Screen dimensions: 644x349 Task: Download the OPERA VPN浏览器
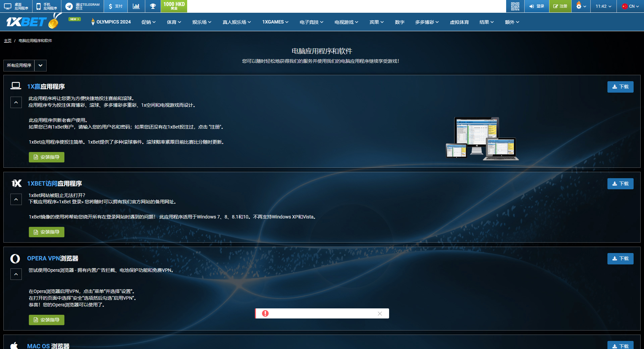pyautogui.click(x=620, y=258)
